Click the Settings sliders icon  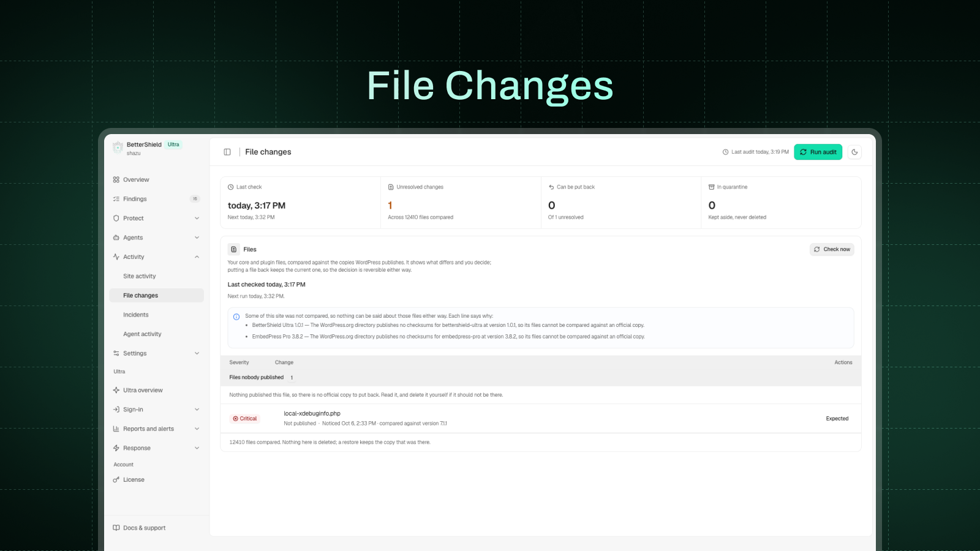click(x=116, y=353)
